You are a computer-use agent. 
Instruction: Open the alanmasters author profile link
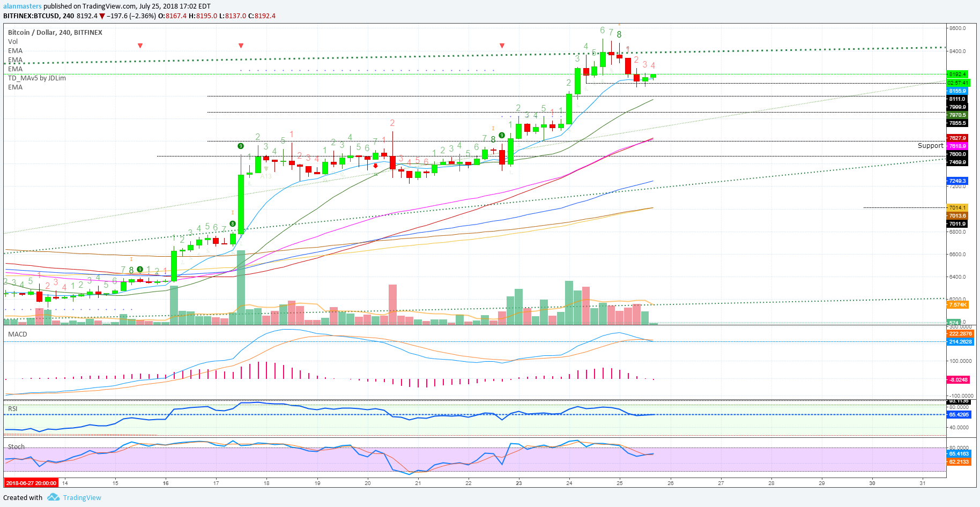click(23, 6)
